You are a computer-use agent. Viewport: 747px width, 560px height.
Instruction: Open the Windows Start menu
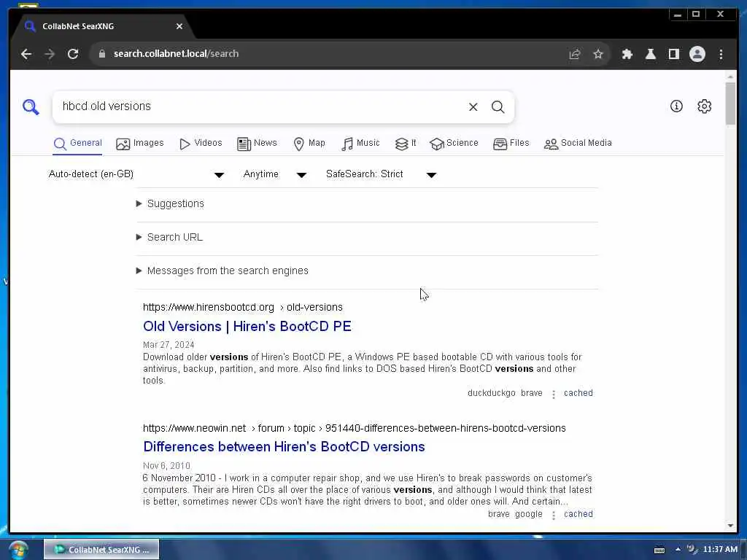[x=18, y=550]
